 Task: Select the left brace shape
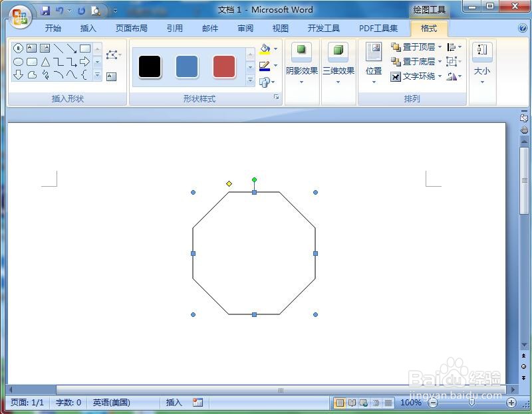(84, 74)
